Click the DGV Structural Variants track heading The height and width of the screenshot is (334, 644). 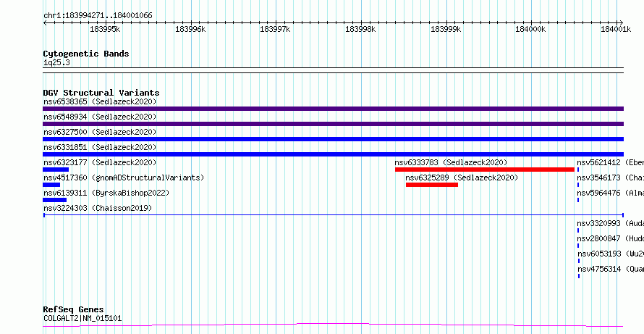[x=101, y=93]
